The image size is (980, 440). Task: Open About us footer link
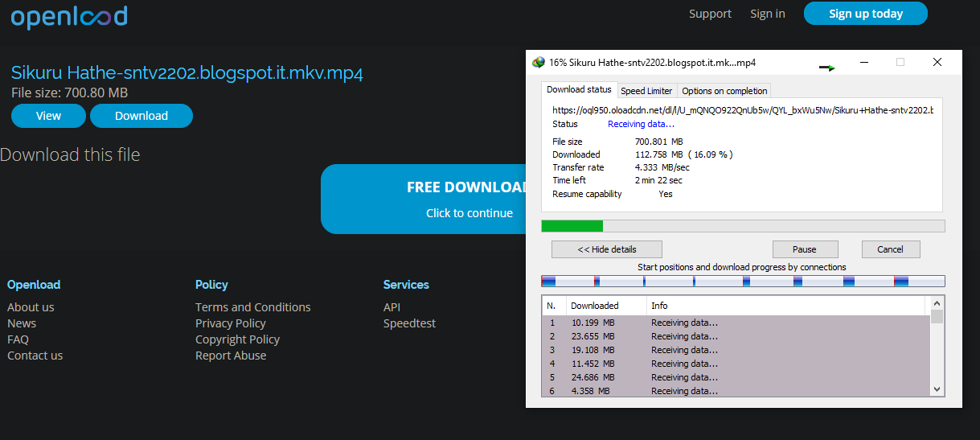tap(31, 307)
